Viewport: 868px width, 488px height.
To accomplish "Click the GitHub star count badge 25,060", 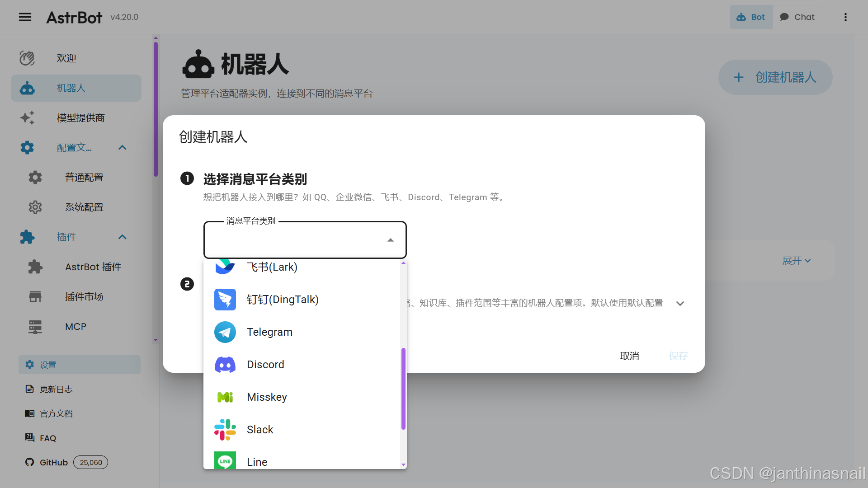I will click(91, 462).
